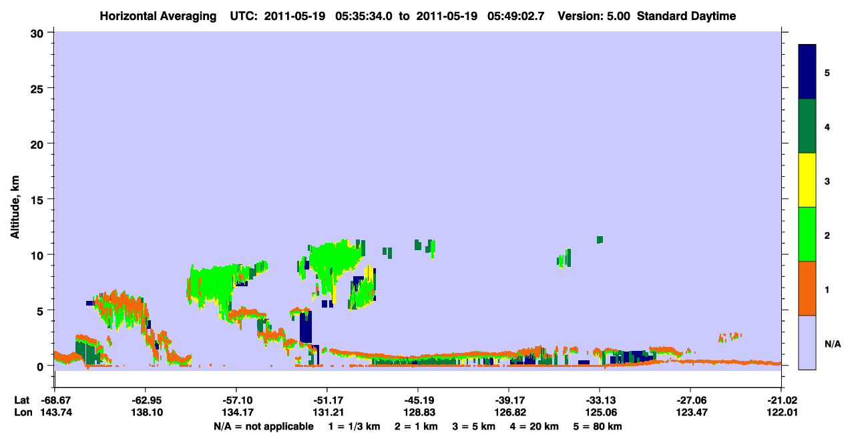Click longitude value 126.82
Image resolution: width=868 pixels, height=445 pixels.
coord(509,413)
